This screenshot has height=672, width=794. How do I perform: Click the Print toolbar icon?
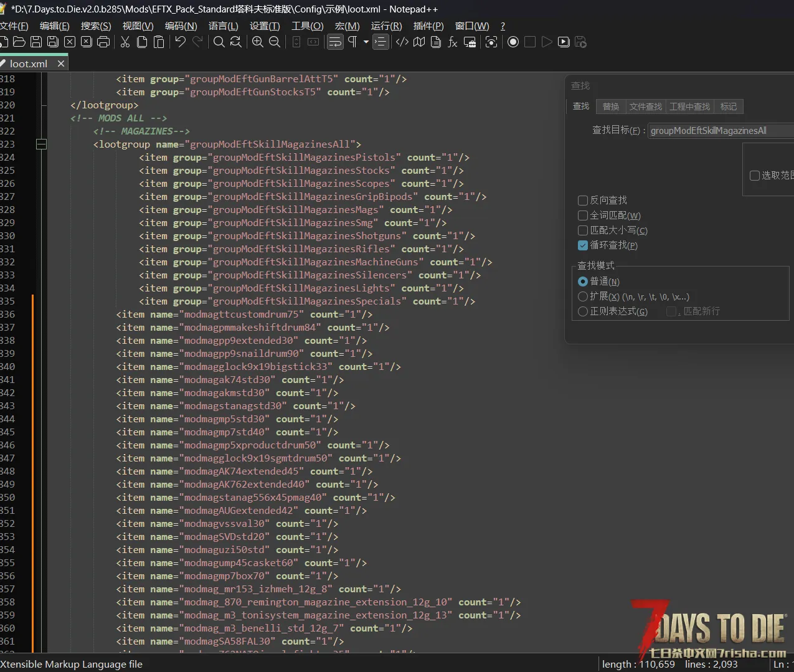(103, 42)
